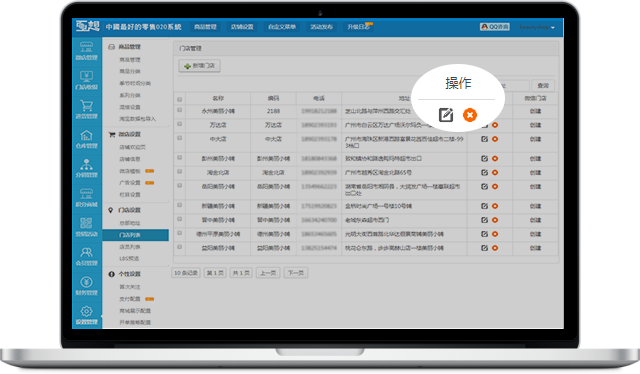Screen dimensions: 640x374
Task: Open the warehouse house icon in the blue sidebar
Action: click(x=87, y=139)
